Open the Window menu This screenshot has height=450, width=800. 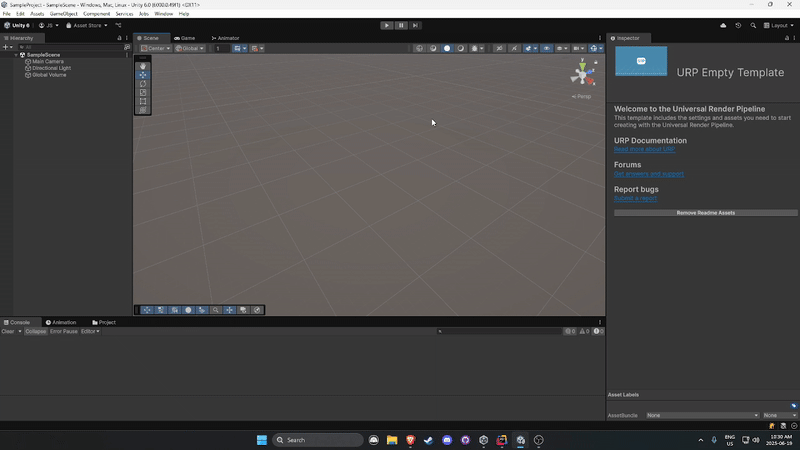point(164,14)
